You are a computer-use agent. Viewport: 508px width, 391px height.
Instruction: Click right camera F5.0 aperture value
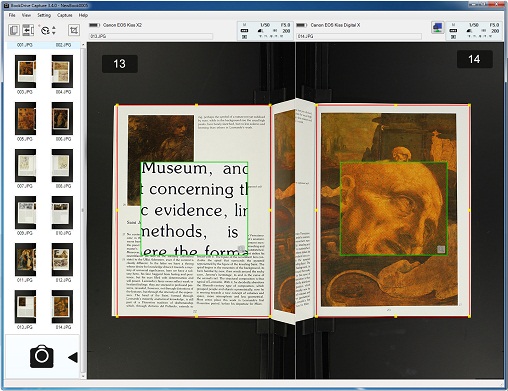[494, 25]
